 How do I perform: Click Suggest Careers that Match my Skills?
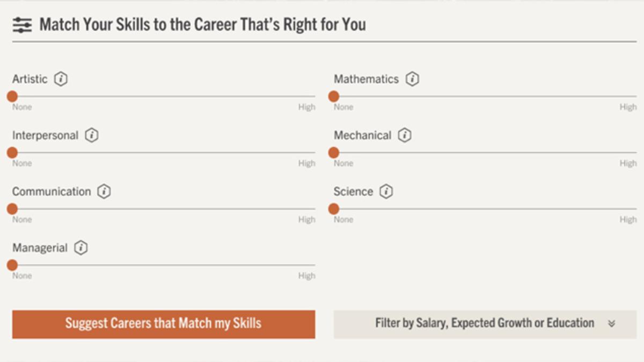[164, 324]
